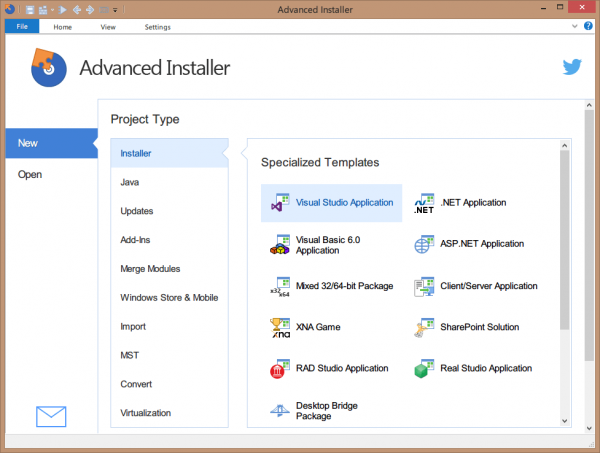Viewport: 600px width, 453px height.
Task: Open the Build dropdown arrow in quick access toolbar
Action: (x=52, y=10)
